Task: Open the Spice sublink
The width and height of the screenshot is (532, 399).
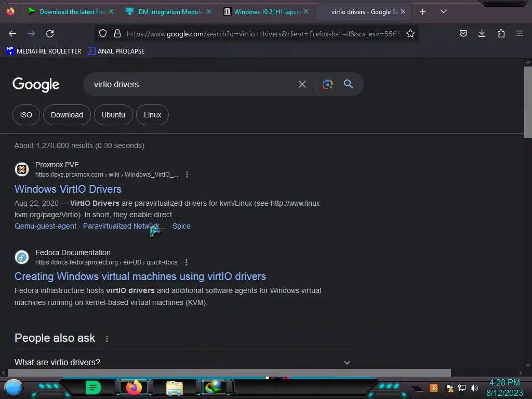Action: point(181,227)
